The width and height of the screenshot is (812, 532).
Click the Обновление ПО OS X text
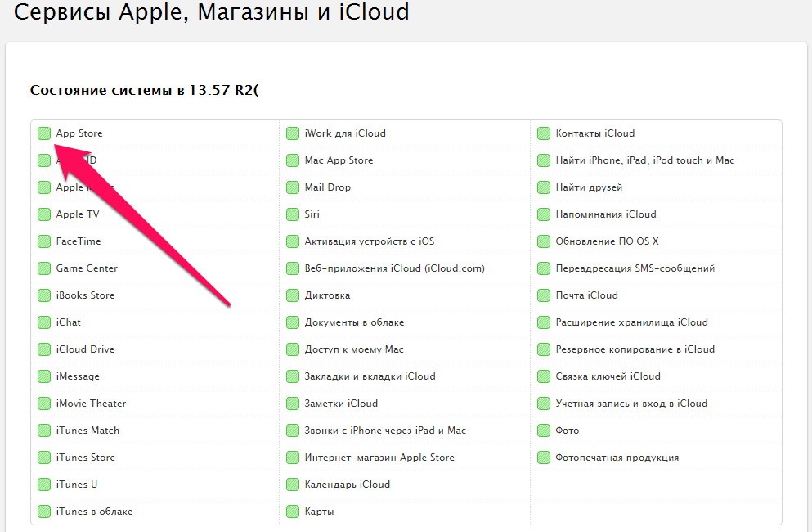607,241
